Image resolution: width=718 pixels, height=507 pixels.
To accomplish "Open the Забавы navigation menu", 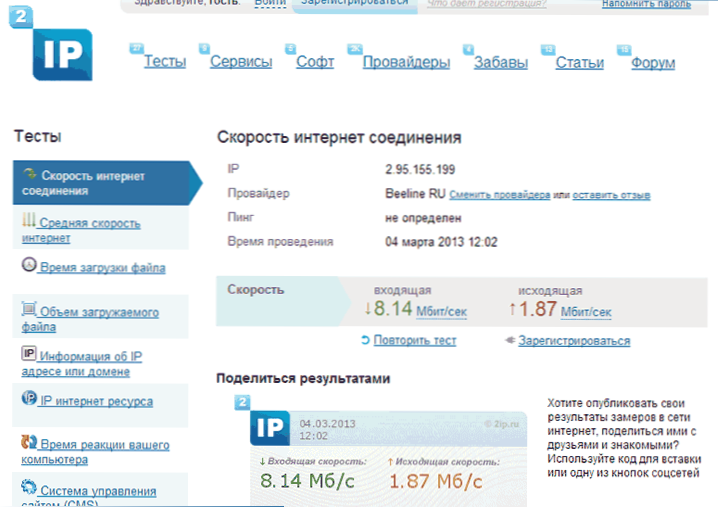I will tap(500, 62).
